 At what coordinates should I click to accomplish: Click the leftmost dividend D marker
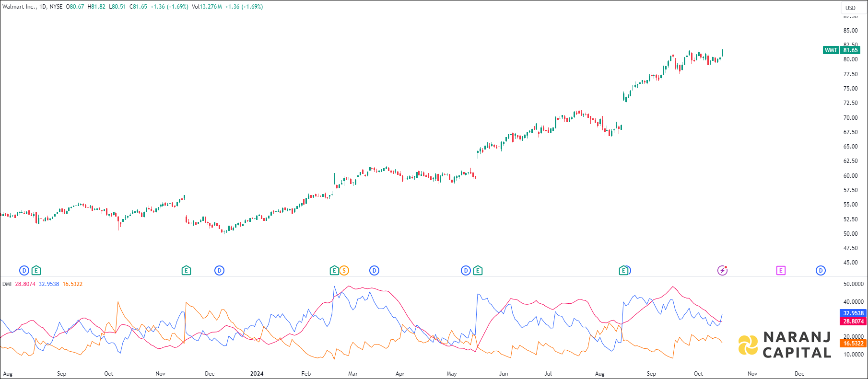tap(24, 271)
